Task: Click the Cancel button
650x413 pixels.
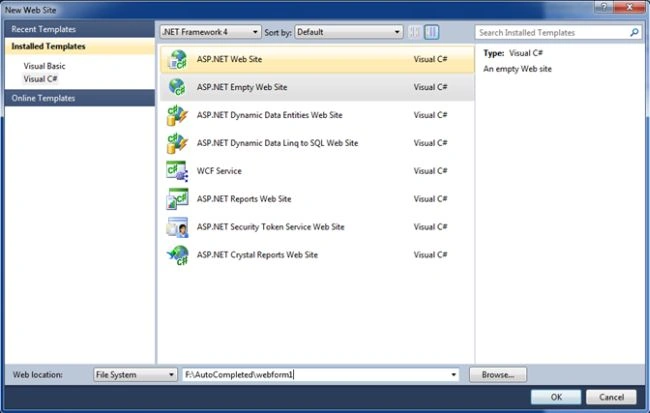Action: pyautogui.click(x=611, y=397)
